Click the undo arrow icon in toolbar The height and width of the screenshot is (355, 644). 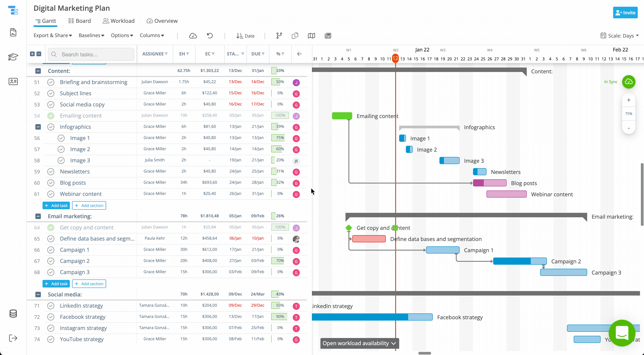(x=209, y=36)
